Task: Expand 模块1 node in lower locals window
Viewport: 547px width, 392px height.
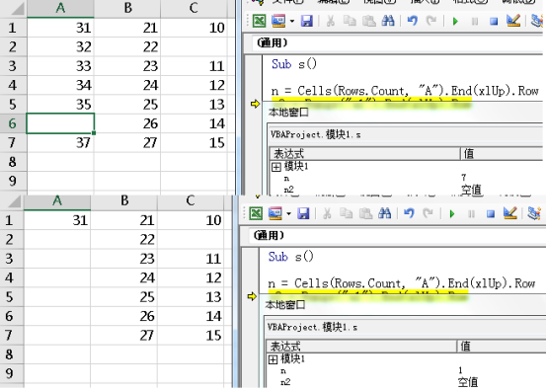Action: (273, 359)
